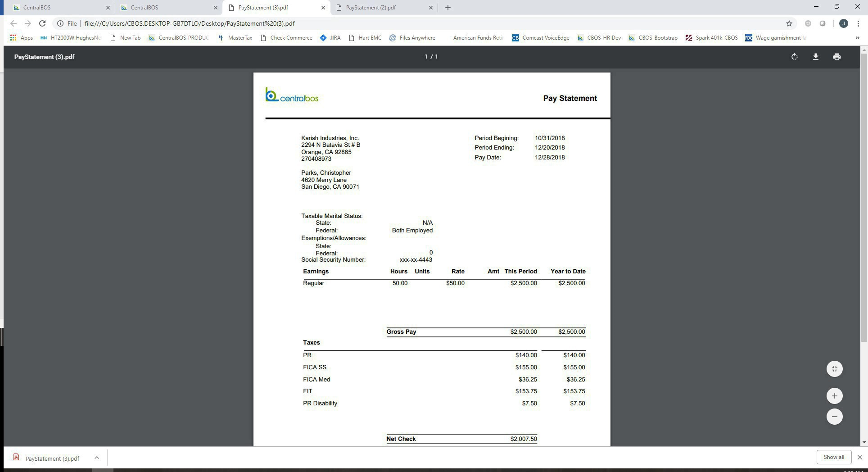Open a new browser tab
Screen dimensions: 868x472
click(x=448, y=8)
